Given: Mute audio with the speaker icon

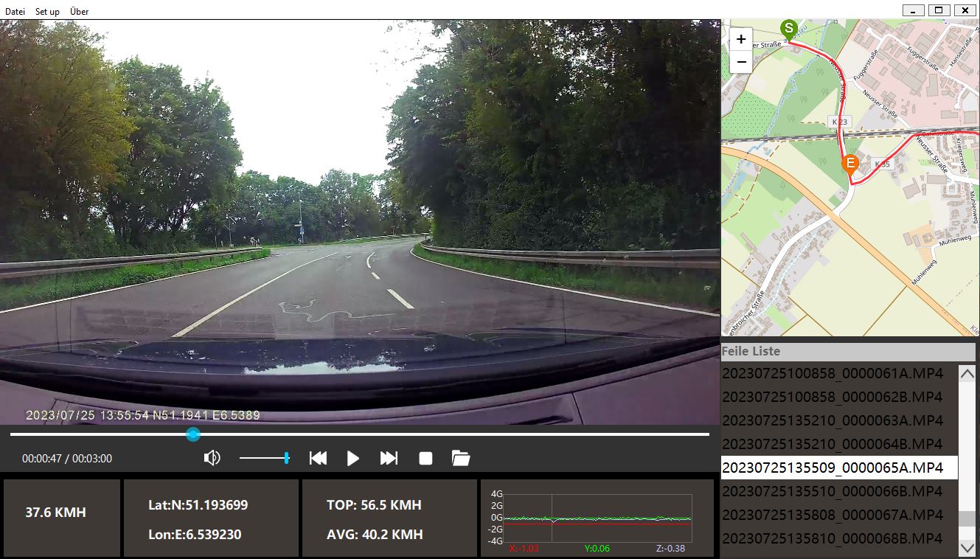Looking at the screenshot, I should click(212, 459).
